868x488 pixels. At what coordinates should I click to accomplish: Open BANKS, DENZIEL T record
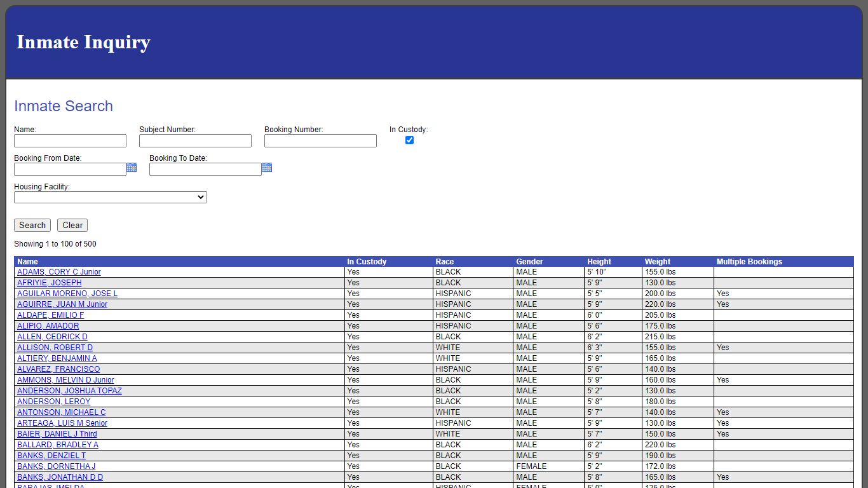(x=51, y=456)
